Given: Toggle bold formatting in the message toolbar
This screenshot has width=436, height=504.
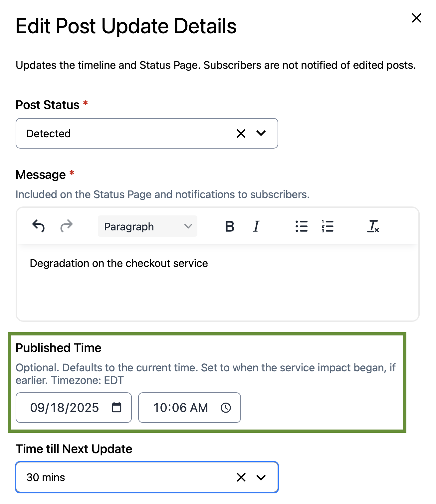Looking at the screenshot, I should pyautogui.click(x=230, y=226).
